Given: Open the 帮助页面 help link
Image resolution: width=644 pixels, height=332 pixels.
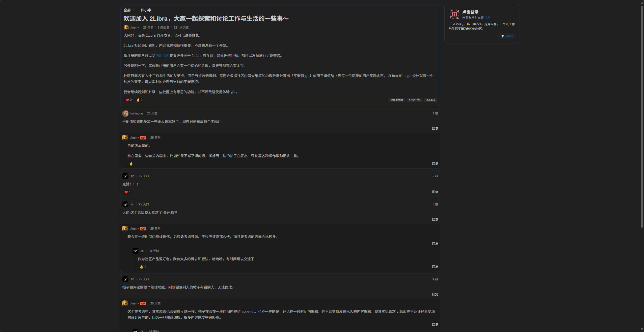Looking at the screenshot, I should tap(162, 56).
